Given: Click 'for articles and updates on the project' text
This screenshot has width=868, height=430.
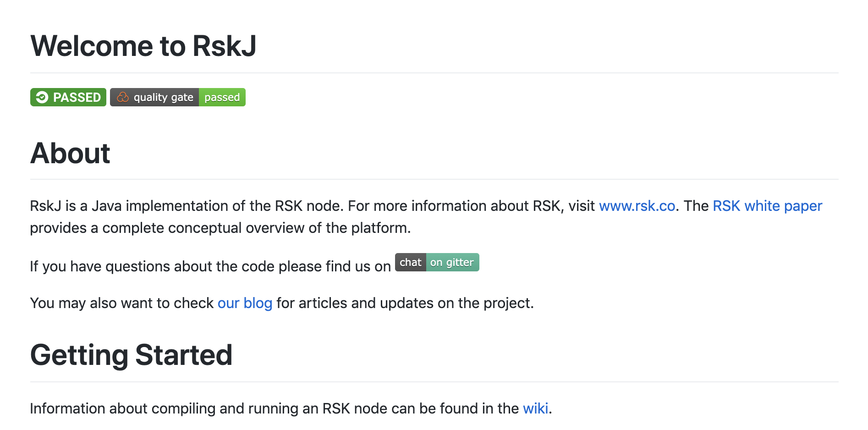Looking at the screenshot, I should point(405,303).
